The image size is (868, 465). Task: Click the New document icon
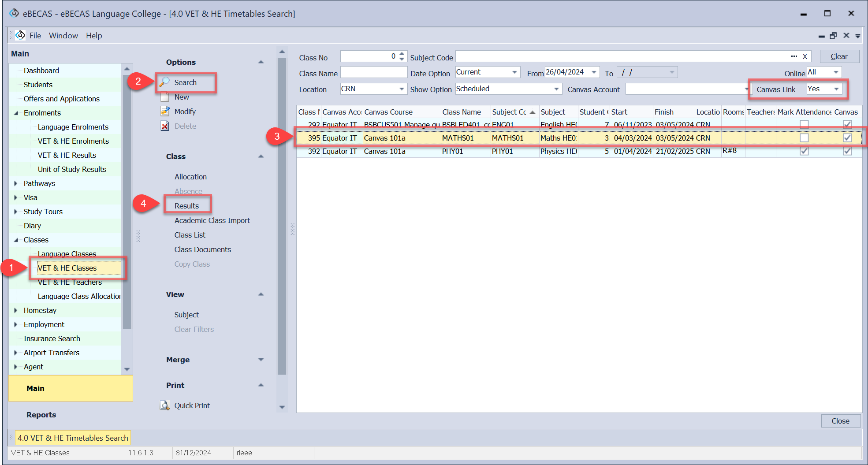click(x=165, y=97)
